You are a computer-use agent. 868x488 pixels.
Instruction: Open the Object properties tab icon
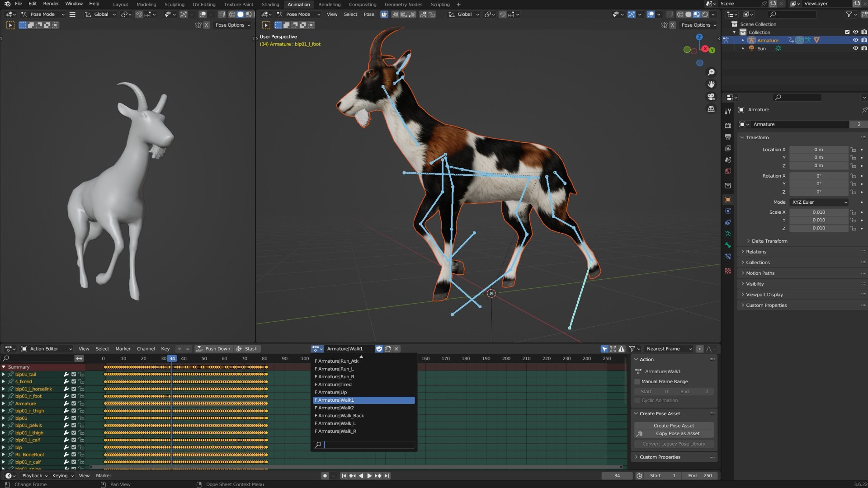(x=728, y=199)
